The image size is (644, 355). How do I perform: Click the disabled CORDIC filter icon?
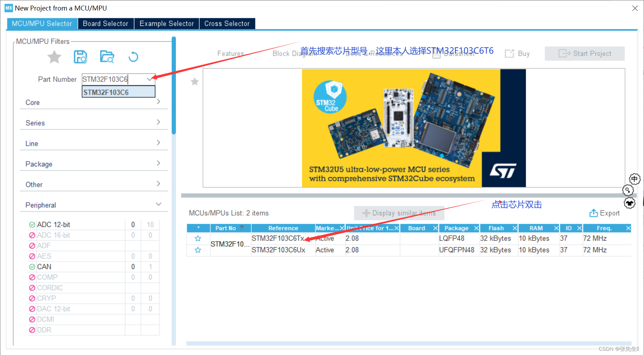[32, 288]
